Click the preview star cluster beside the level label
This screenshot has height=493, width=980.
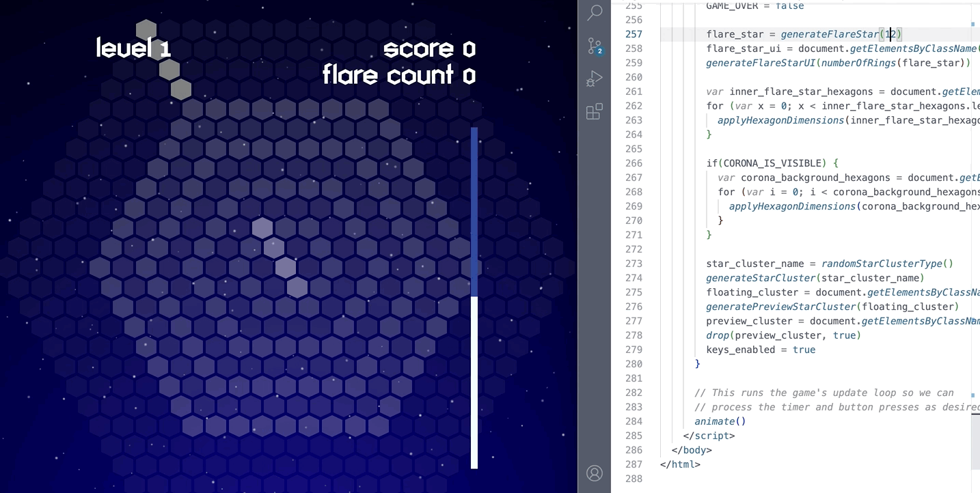point(163,60)
